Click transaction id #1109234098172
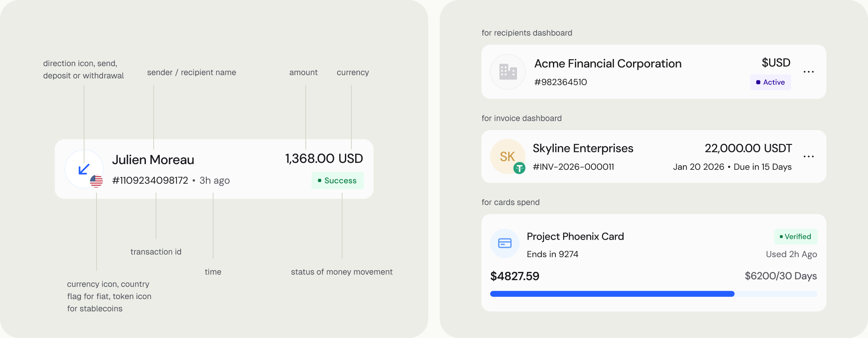The image size is (868, 338). (x=150, y=180)
